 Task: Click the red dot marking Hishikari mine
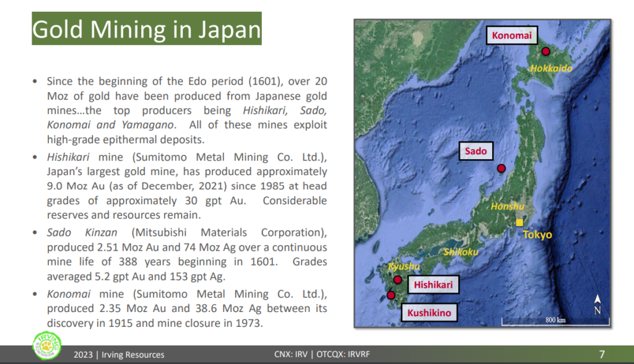point(397,280)
